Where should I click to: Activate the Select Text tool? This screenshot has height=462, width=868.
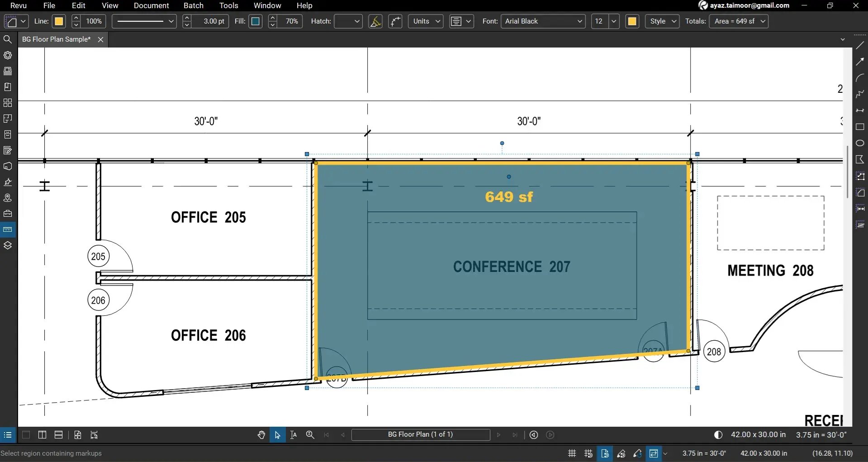[x=294, y=435]
